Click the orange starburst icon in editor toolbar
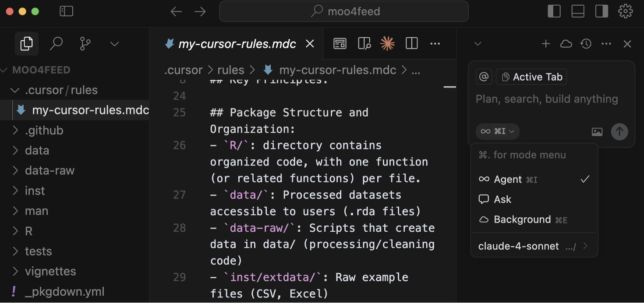Viewport: 644px width, 304px height. click(387, 43)
